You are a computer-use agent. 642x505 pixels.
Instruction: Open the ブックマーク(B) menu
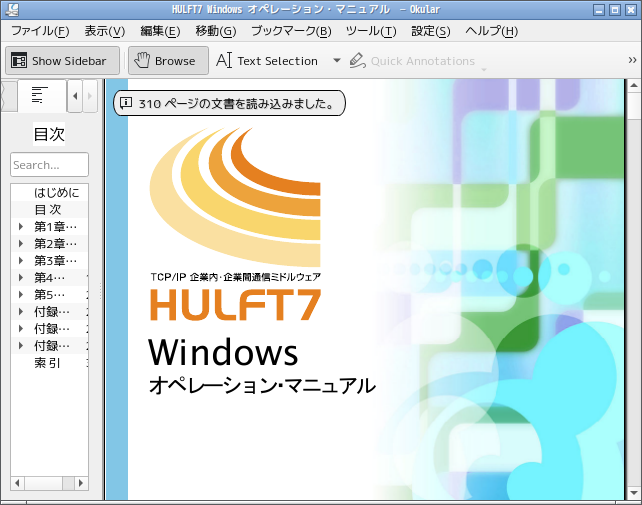pos(291,31)
